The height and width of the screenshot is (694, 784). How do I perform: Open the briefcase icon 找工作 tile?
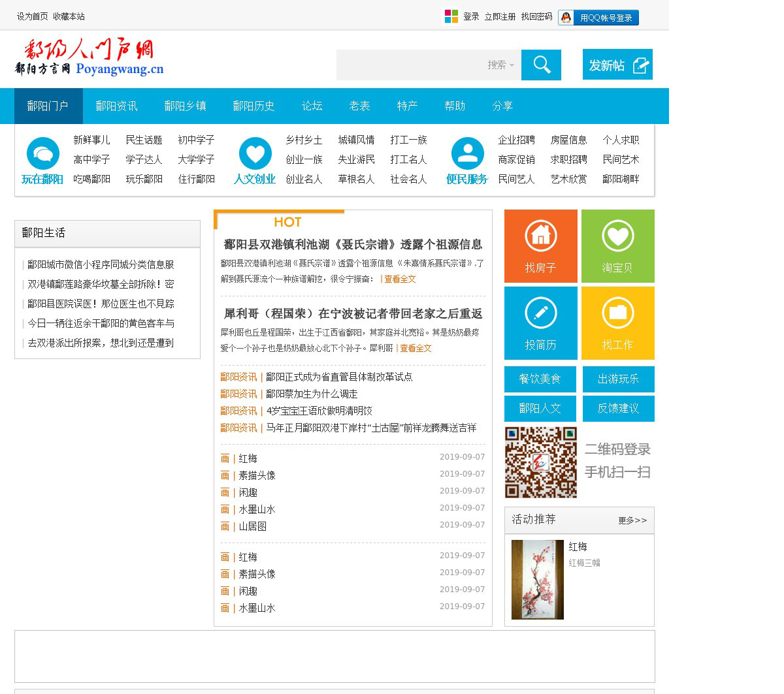point(617,313)
